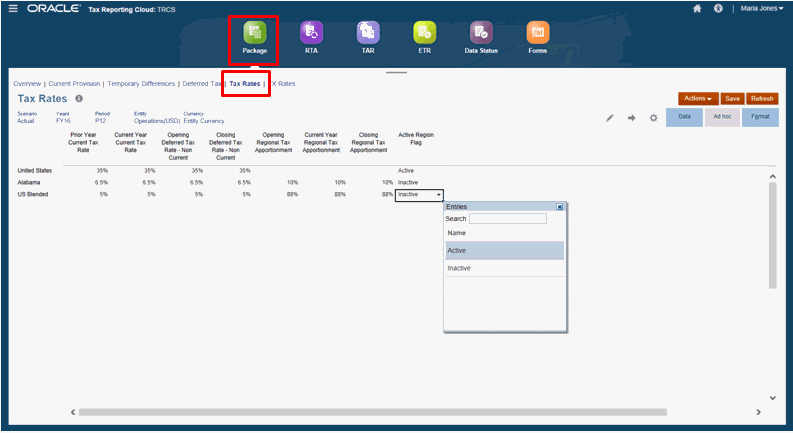Image resolution: width=793 pixels, height=433 pixels.
Task: Expand the Actions dropdown button
Action: [698, 99]
